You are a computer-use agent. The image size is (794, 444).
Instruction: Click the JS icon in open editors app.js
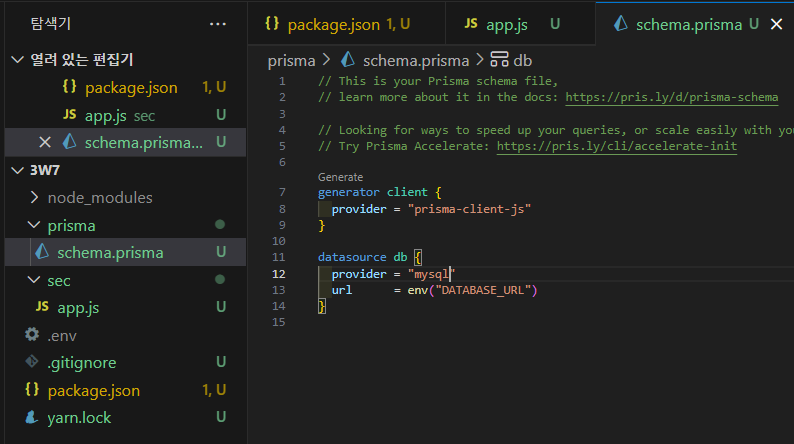coord(69,114)
